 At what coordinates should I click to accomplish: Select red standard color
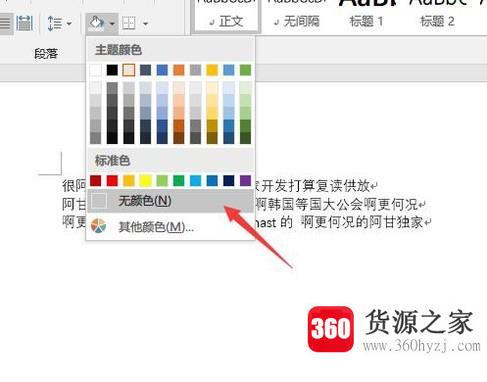click(x=112, y=181)
